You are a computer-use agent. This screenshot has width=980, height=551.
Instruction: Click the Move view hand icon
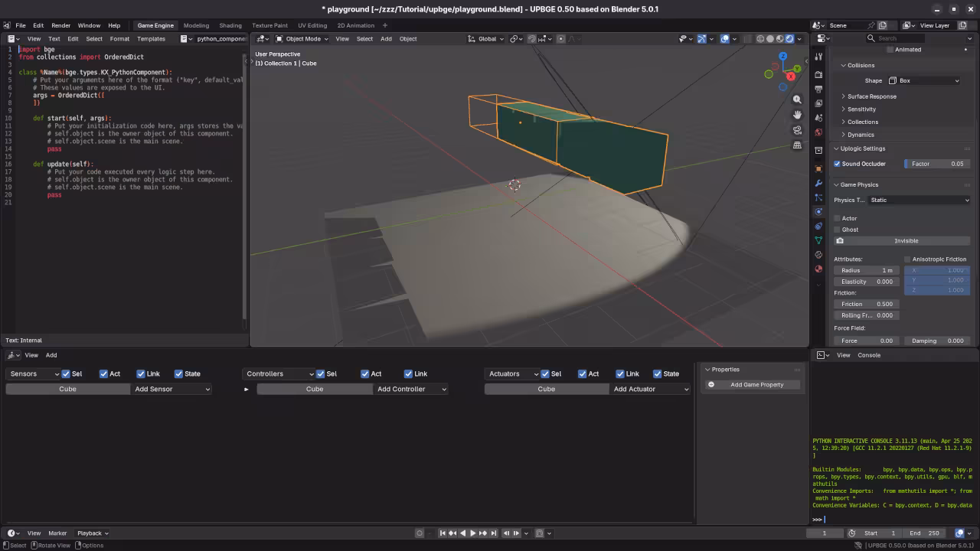pos(797,114)
